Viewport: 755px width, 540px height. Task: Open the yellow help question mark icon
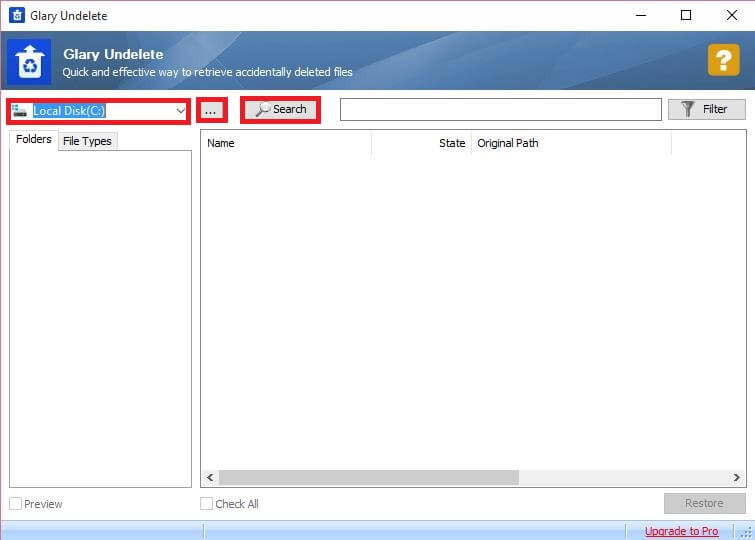tap(724, 60)
